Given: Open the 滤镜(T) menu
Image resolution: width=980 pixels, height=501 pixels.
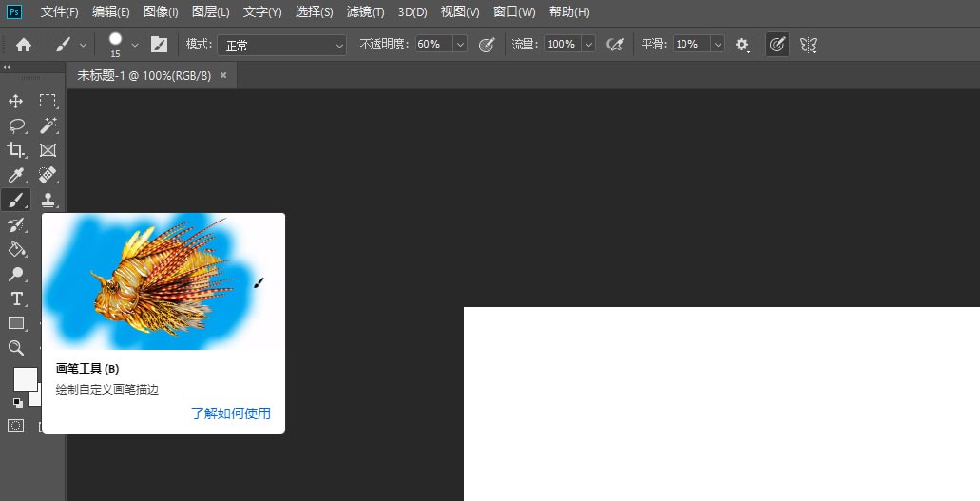Looking at the screenshot, I should pyautogui.click(x=365, y=12).
